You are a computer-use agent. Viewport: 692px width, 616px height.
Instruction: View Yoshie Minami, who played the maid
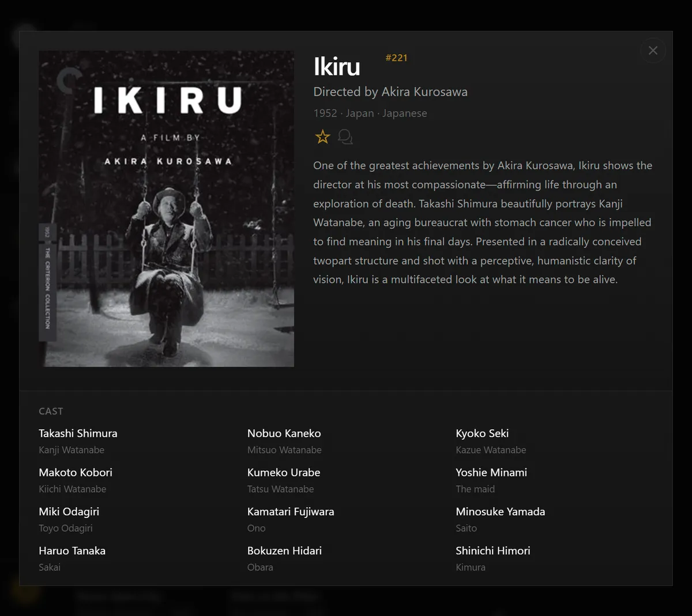point(491,472)
